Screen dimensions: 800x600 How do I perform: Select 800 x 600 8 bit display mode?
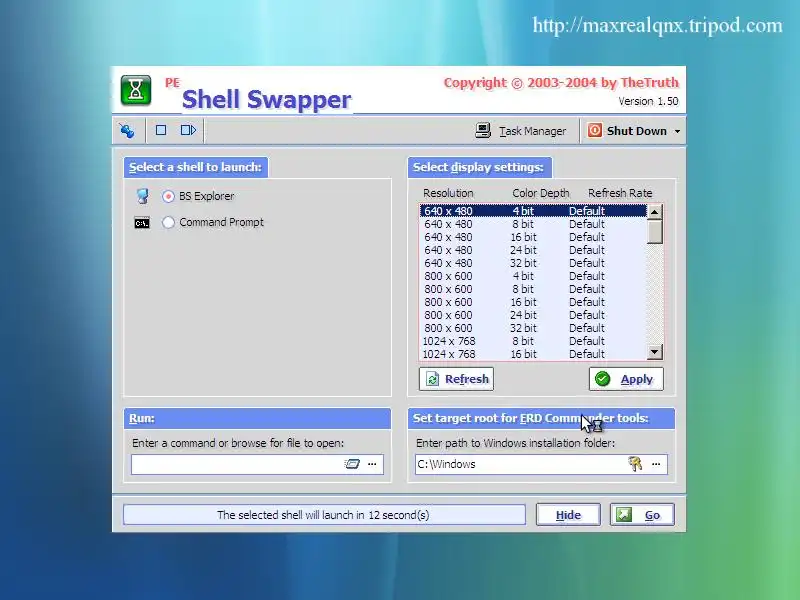pos(533,289)
